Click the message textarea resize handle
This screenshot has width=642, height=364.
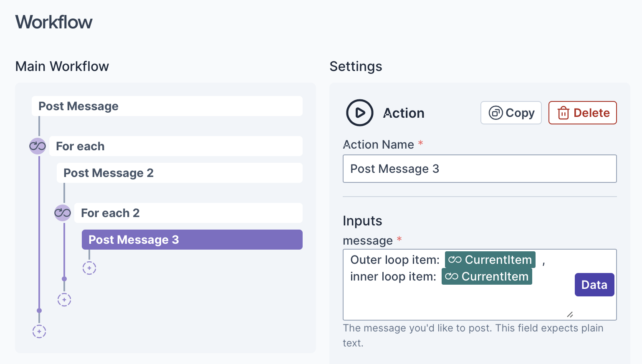[570, 314]
